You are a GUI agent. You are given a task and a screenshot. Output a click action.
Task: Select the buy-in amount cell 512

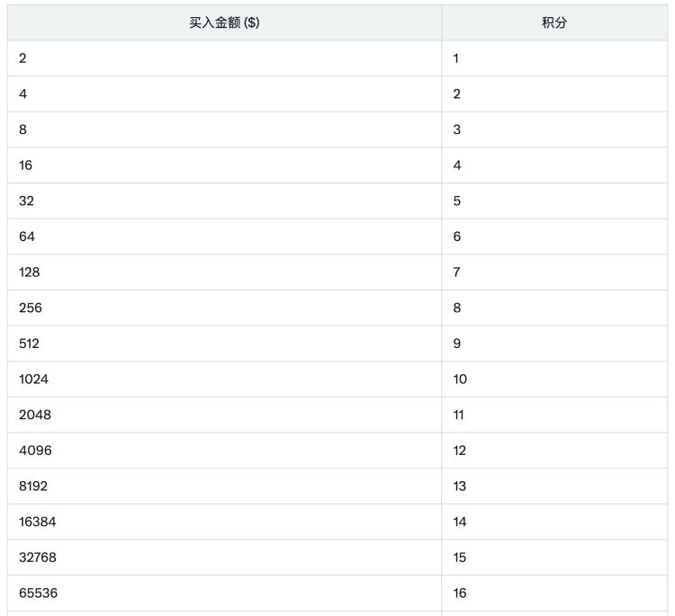[x=224, y=344]
